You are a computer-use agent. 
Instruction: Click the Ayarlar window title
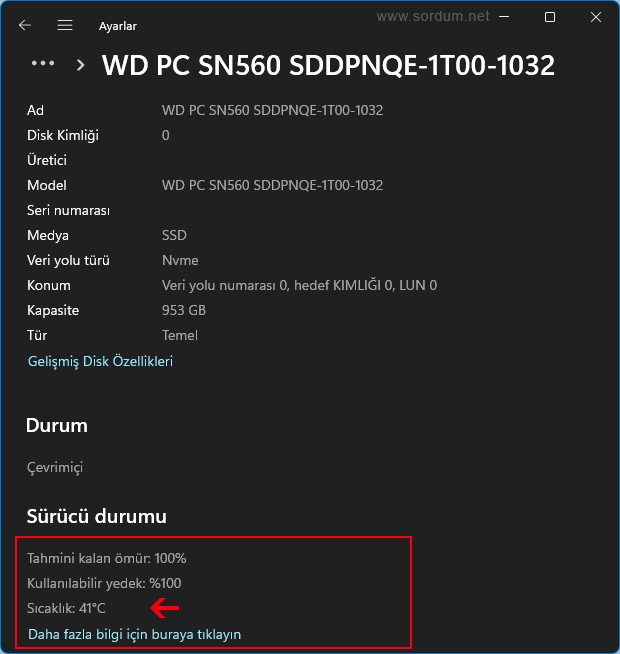[118, 26]
